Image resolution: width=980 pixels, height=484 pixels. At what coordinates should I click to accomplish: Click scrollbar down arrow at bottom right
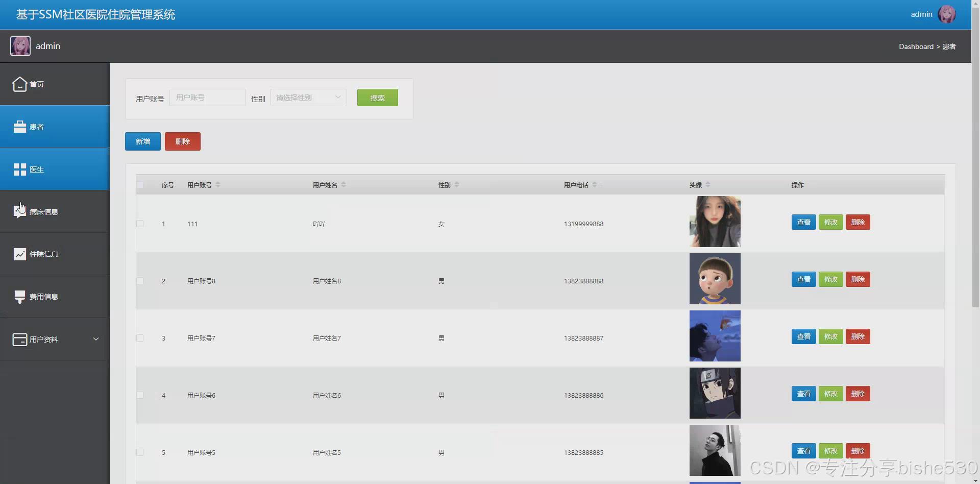(x=975, y=480)
